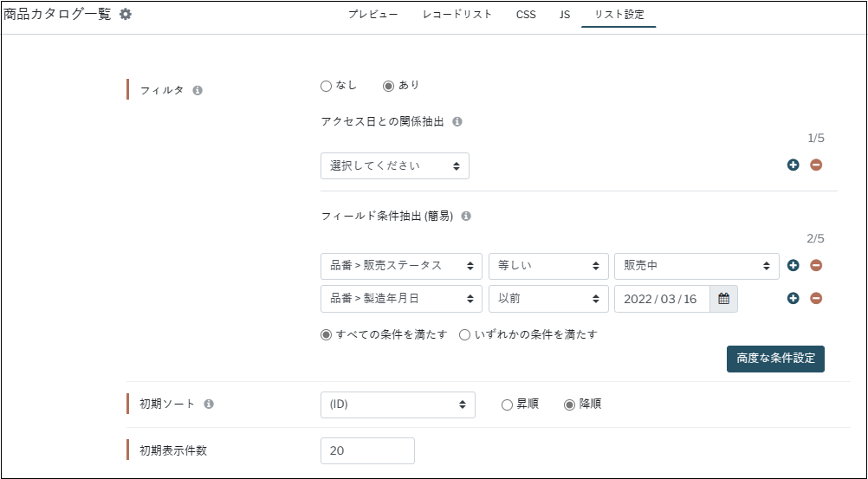Remove row with minus icon in アクセス日 section
Image resolution: width=868 pixels, height=479 pixels.
(816, 165)
